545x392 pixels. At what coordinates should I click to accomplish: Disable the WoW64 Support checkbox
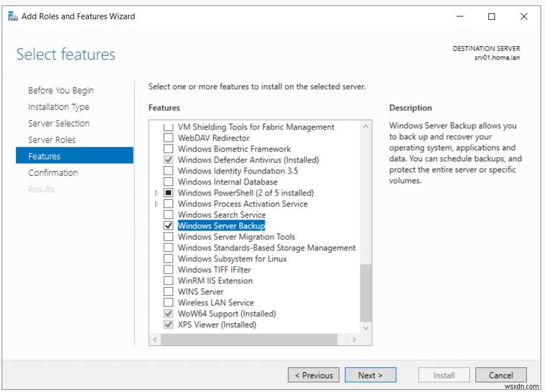(x=169, y=313)
